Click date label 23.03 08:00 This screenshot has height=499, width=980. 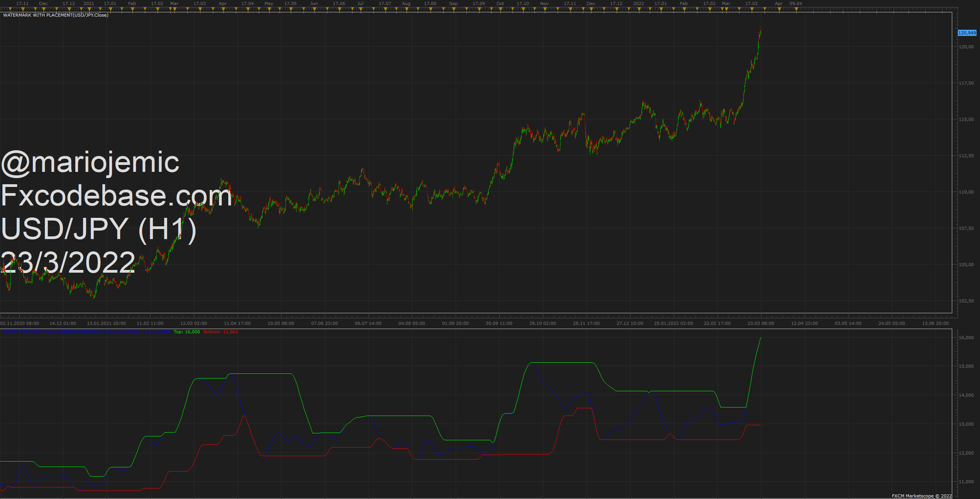pyautogui.click(x=761, y=323)
